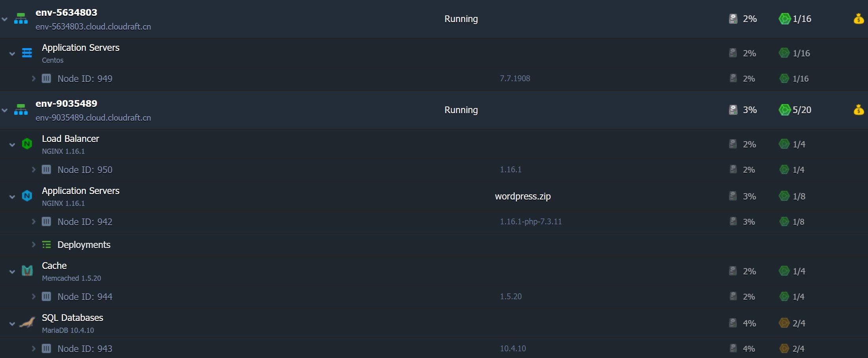Click the env-5634803 environment topology icon
The image size is (868, 358).
point(21,19)
